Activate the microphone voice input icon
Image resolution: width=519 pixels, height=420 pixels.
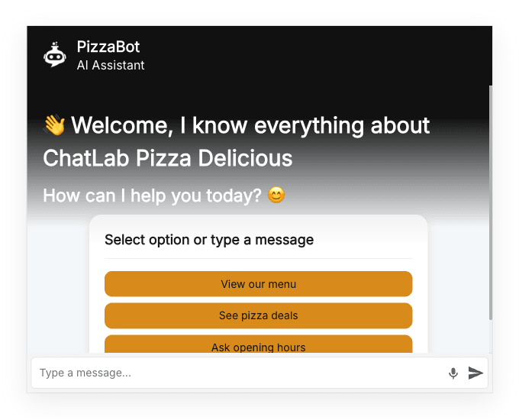pos(453,373)
